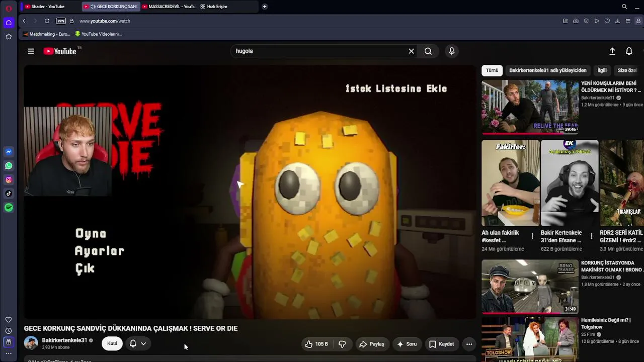This screenshot has width=644, height=362.
Task: Add page to bookmarks with heart icon
Action: (607, 21)
